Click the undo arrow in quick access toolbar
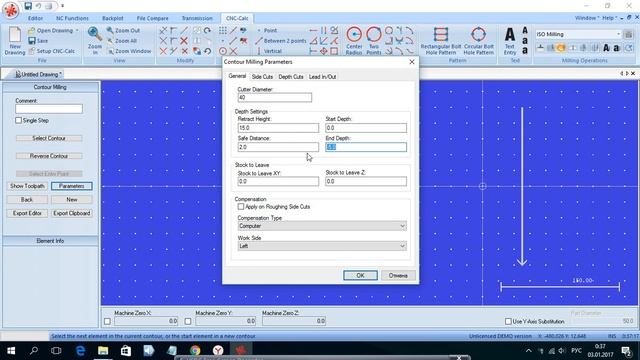 click(x=38, y=6)
